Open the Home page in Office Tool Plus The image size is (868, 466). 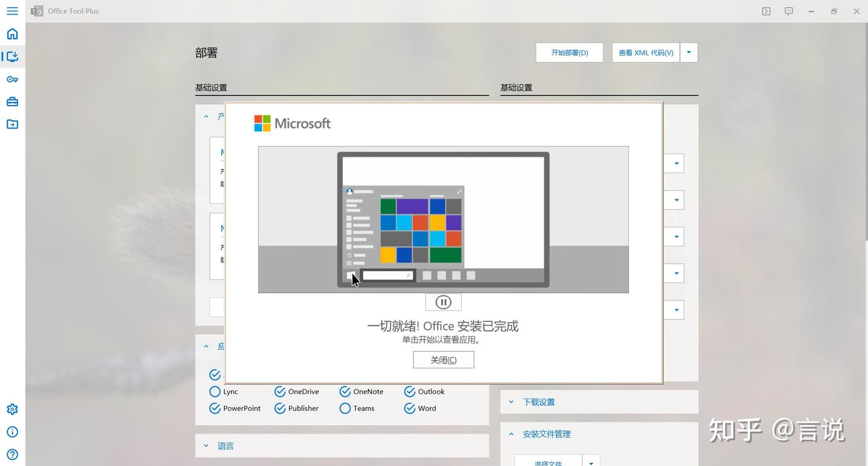[x=12, y=34]
